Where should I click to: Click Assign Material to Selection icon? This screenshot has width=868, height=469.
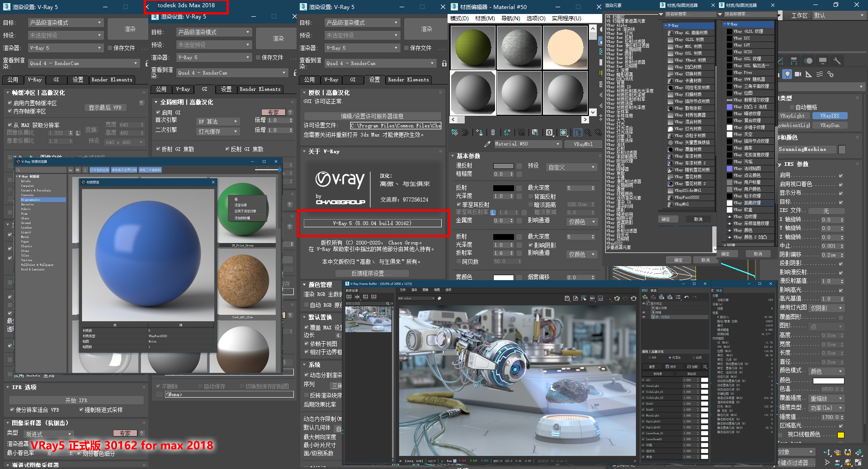click(480, 132)
